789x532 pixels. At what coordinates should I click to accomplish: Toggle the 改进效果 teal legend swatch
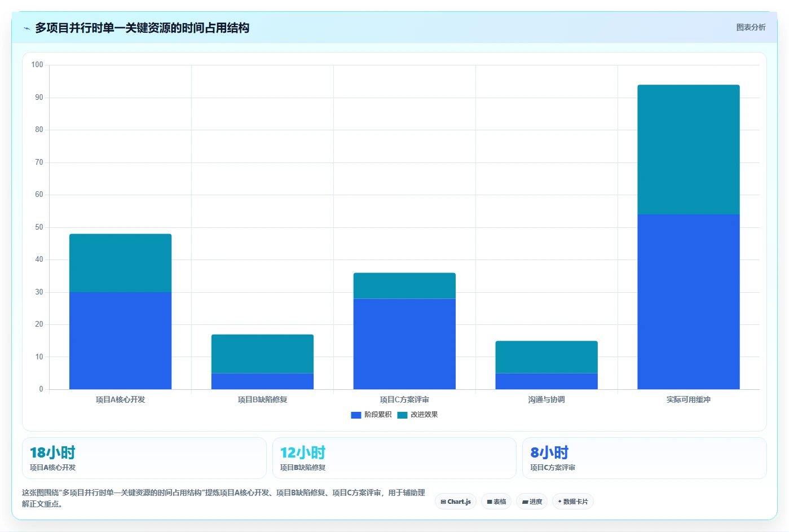click(x=402, y=415)
